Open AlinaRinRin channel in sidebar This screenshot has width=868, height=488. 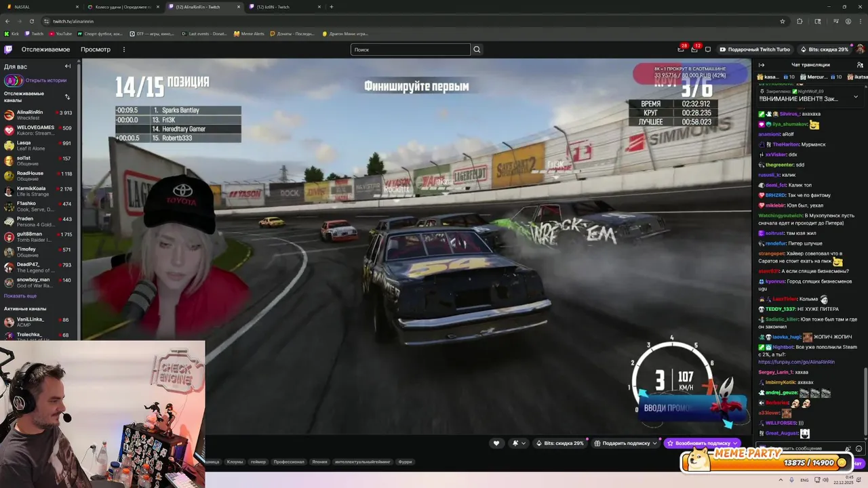(x=39, y=115)
